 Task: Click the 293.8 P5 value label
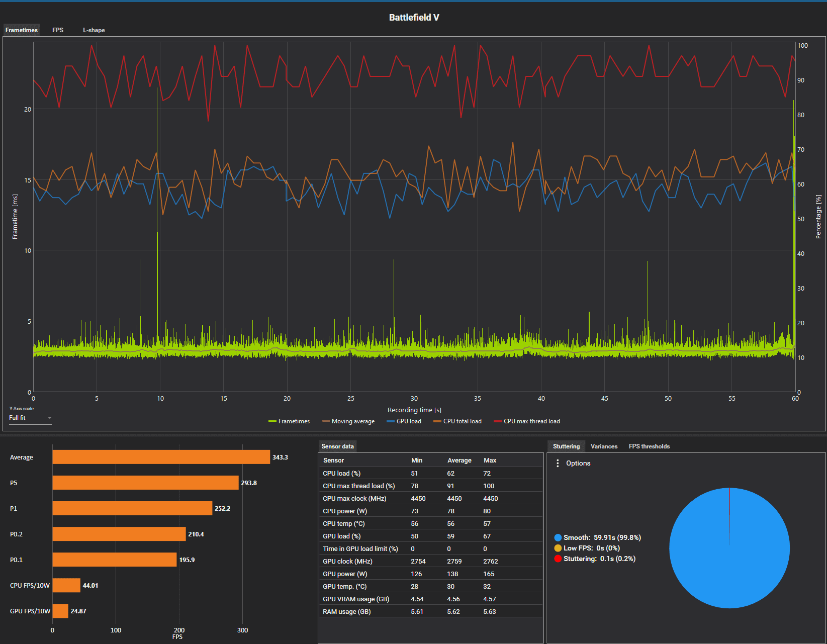point(249,483)
